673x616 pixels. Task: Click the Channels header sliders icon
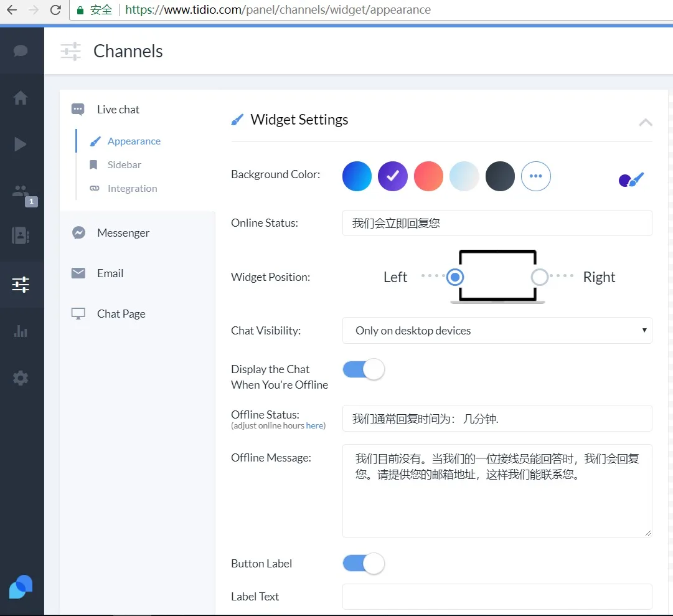click(70, 52)
